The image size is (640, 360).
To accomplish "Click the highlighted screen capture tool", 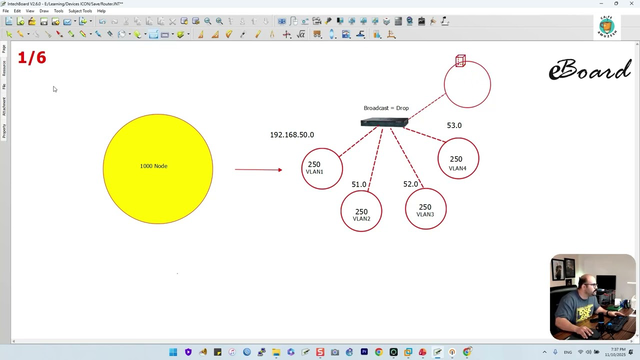I will point(153,35).
